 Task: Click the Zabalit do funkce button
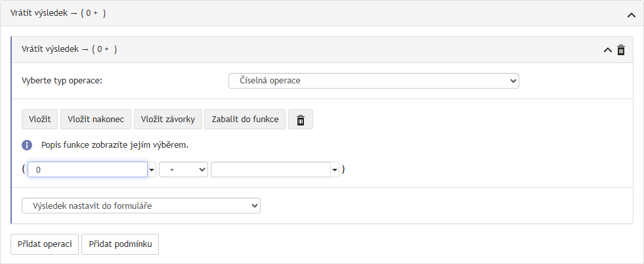[x=245, y=120]
